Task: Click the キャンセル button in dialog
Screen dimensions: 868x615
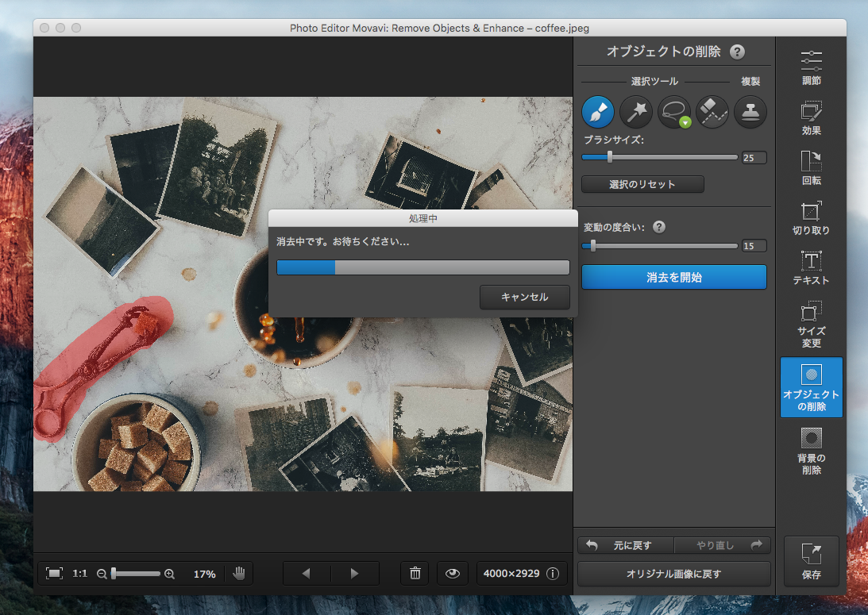Action: (x=524, y=297)
